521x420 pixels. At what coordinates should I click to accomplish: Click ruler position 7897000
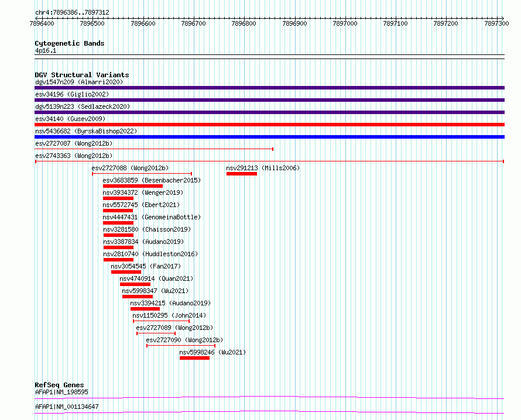[345, 23]
